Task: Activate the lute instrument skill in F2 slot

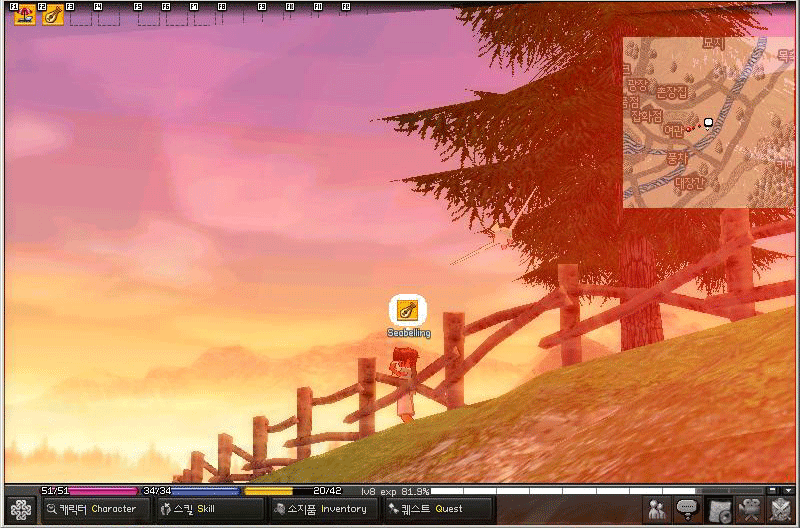Action: coord(53,15)
